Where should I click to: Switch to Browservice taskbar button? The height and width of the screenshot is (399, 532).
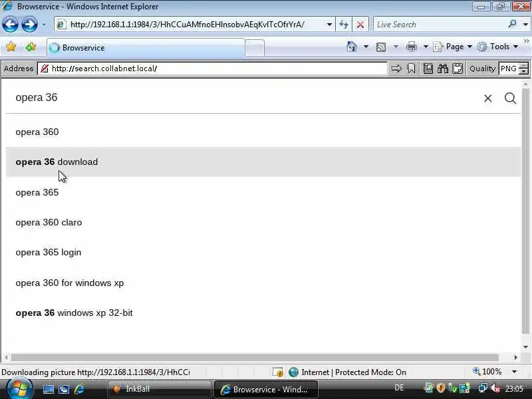tap(266, 389)
